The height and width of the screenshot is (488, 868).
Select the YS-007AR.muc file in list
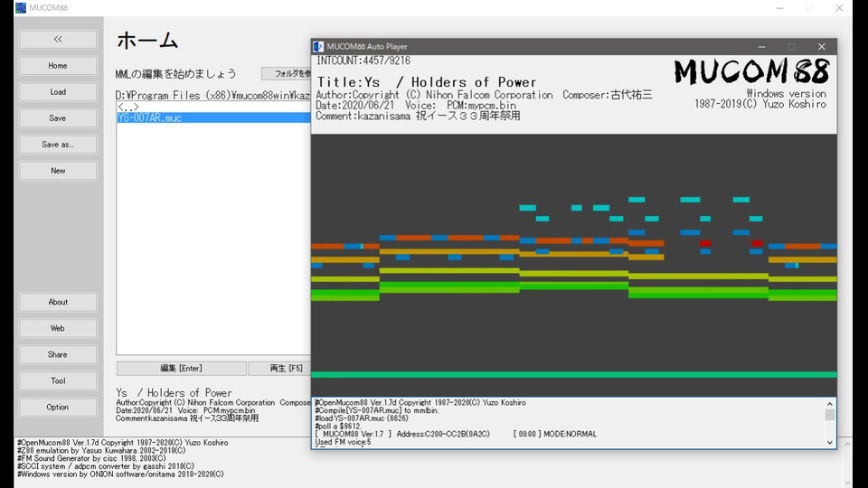coord(213,117)
